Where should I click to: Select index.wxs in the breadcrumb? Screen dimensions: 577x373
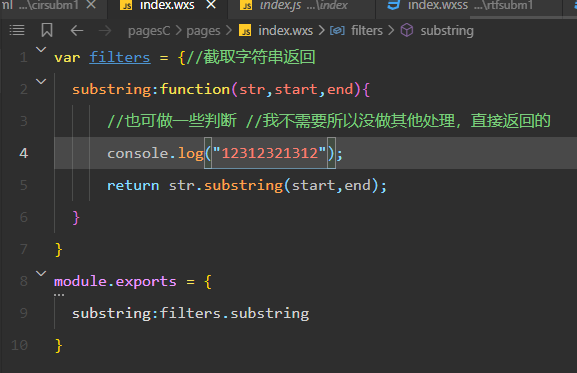tap(286, 31)
